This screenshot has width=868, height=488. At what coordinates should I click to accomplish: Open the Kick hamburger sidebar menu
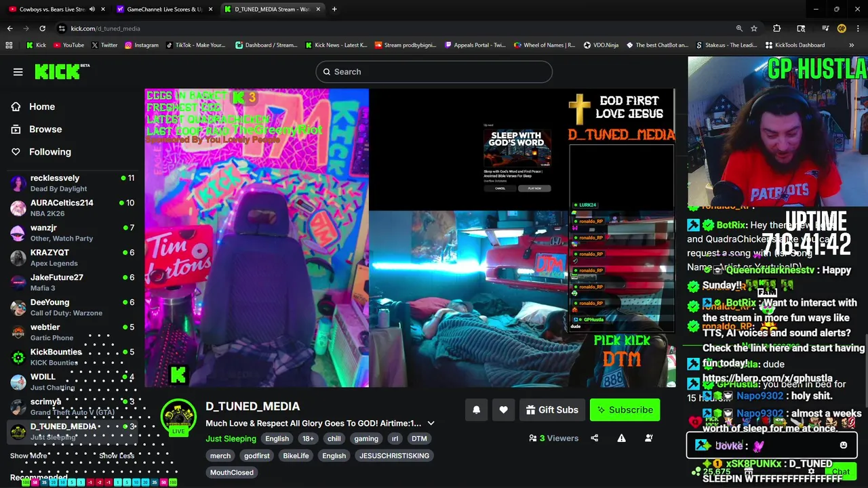18,72
